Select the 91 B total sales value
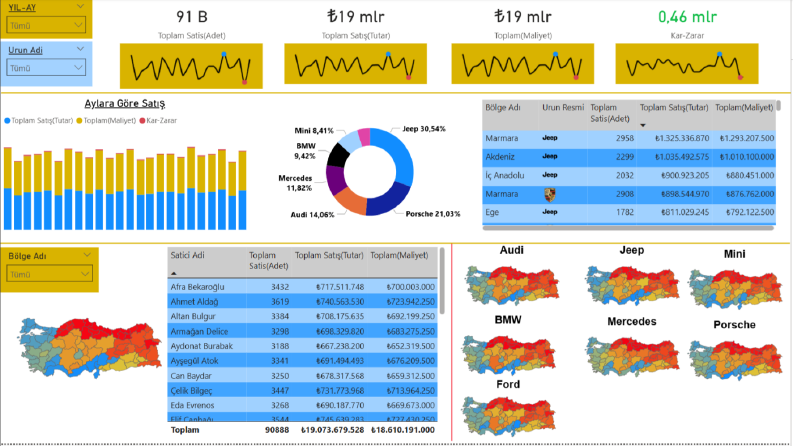Viewport: 793px width, 446px height. [192, 17]
